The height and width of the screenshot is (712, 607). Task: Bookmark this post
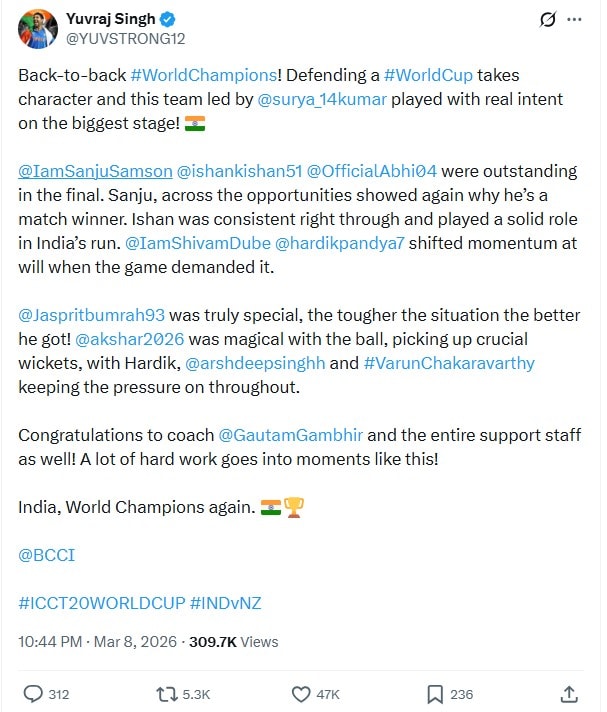point(435,693)
